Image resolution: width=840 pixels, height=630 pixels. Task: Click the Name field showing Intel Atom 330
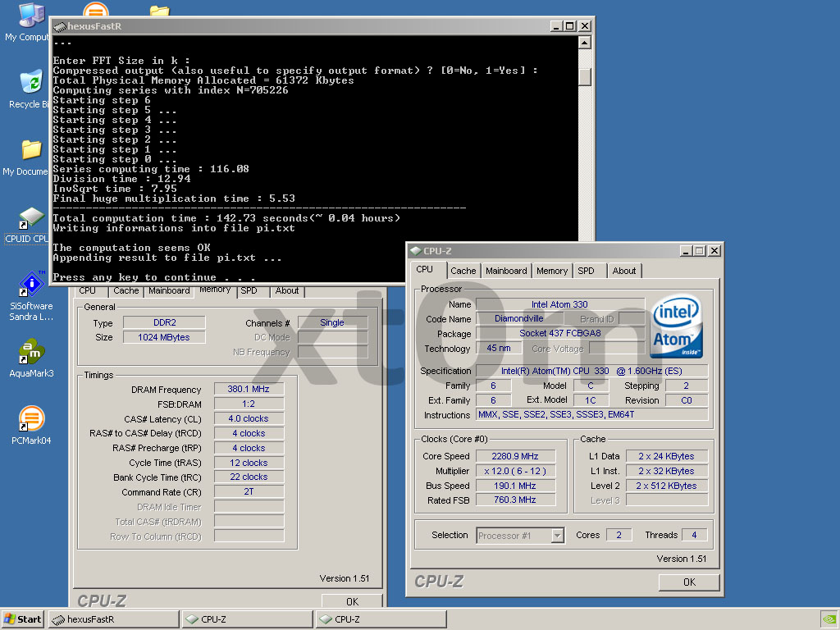coord(559,304)
